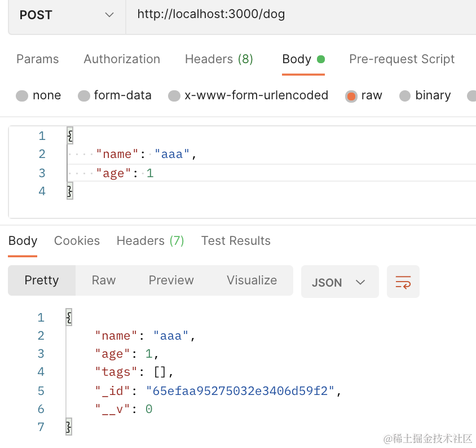This screenshot has width=476, height=448.
Task: Show the Test Results tab
Action: 236,241
